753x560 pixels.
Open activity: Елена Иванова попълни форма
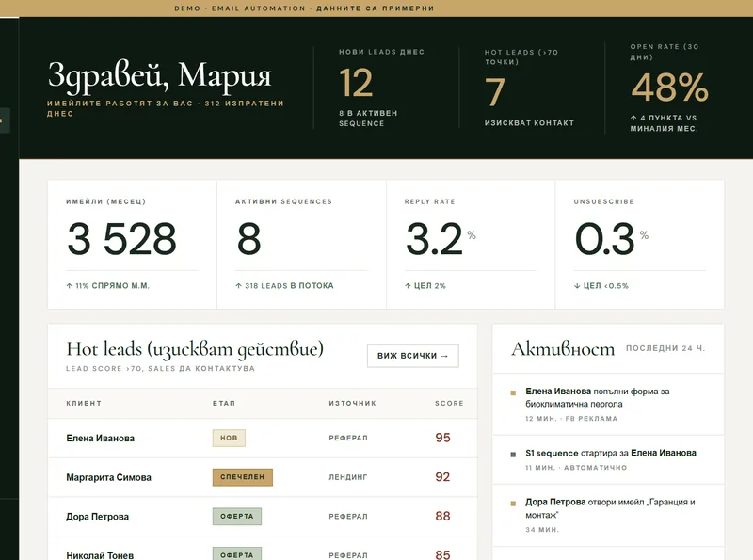[608, 404]
